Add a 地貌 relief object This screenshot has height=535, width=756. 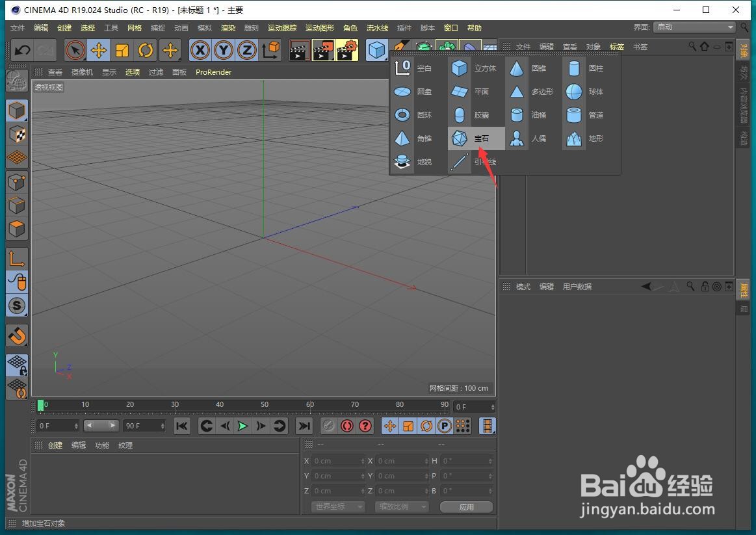[x=418, y=162]
